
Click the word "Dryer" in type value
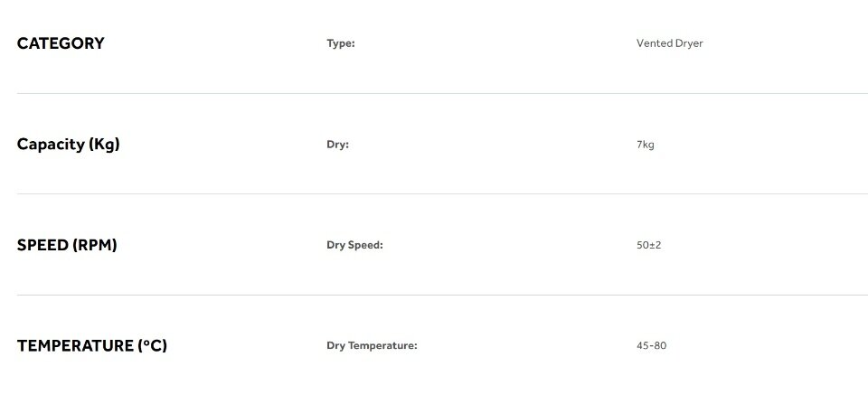click(x=689, y=43)
